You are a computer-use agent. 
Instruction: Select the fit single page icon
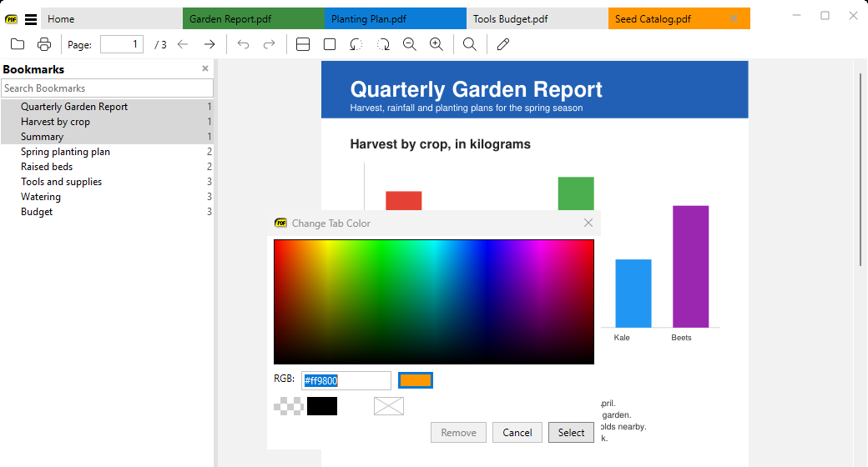click(330, 44)
